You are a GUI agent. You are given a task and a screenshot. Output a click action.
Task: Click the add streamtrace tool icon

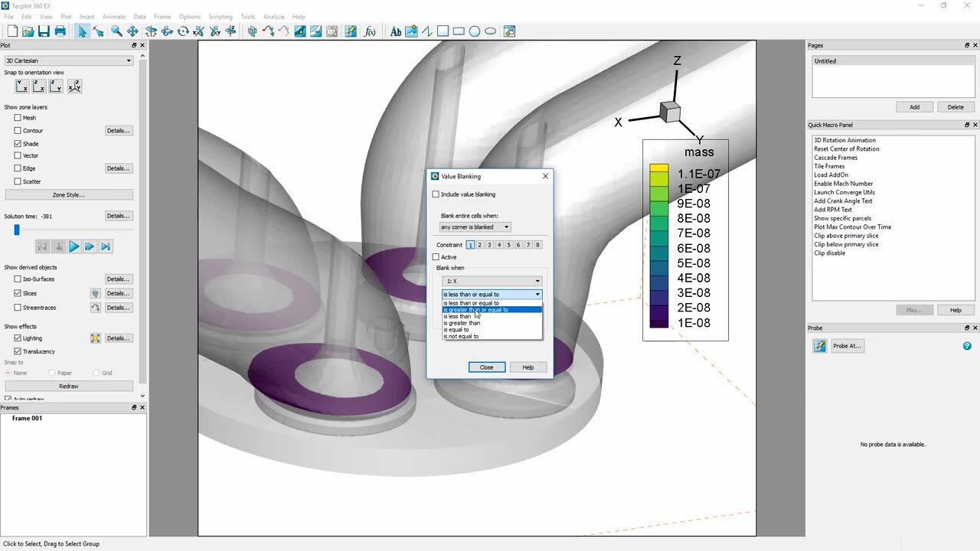[x=268, y=31]
